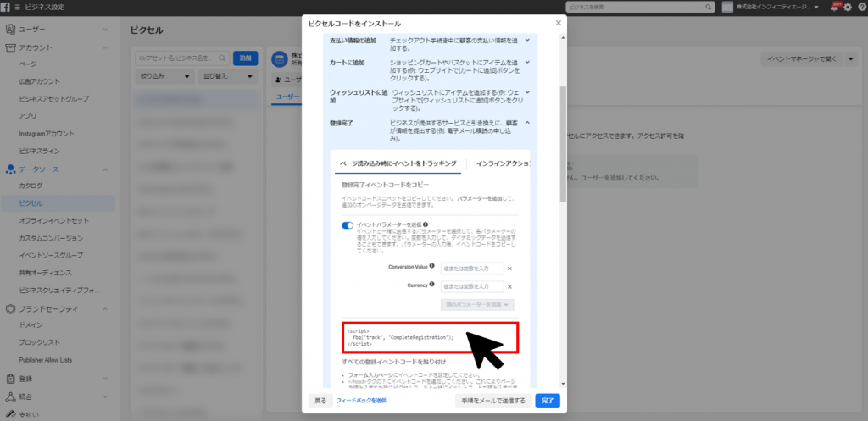
Task: Expand the カートに追加 event row
Action: click(527, 62)
